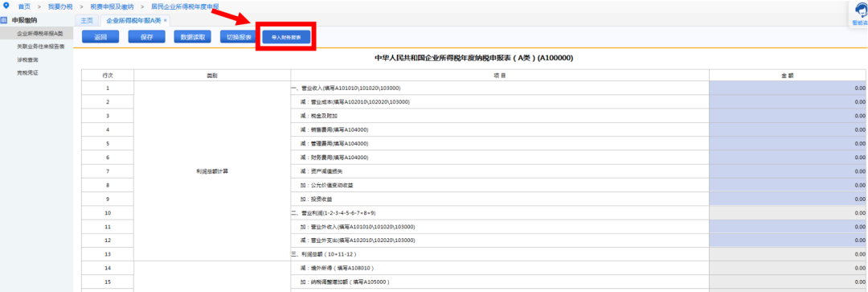Click the 导入财务报表 button
Screen dimensions: 868x292
[x=285, y=38]
